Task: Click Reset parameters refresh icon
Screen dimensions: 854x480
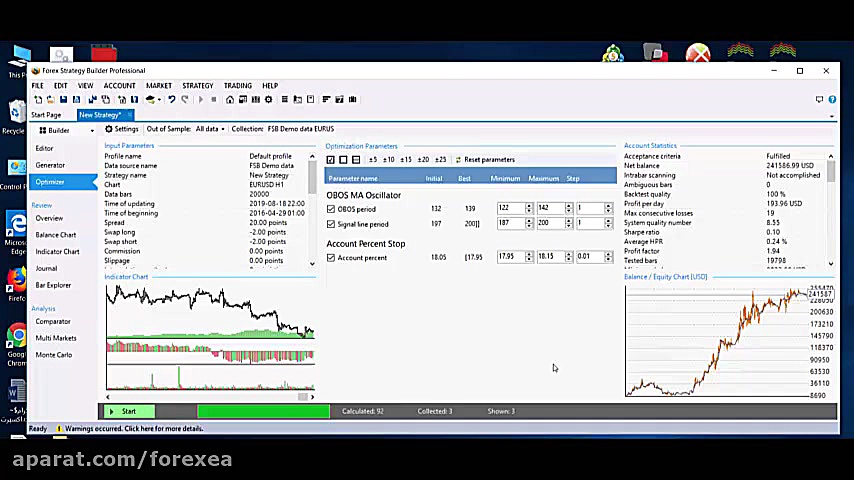Action: coord(458,160)
